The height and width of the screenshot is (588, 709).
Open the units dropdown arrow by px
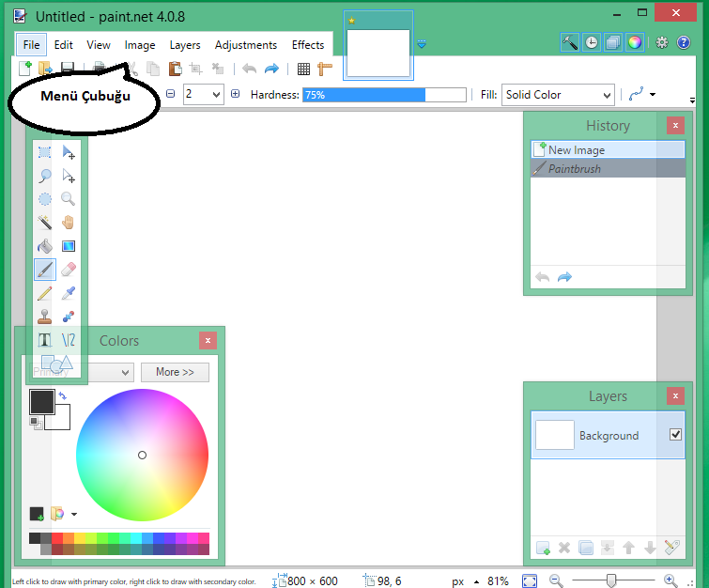point(476,581)
